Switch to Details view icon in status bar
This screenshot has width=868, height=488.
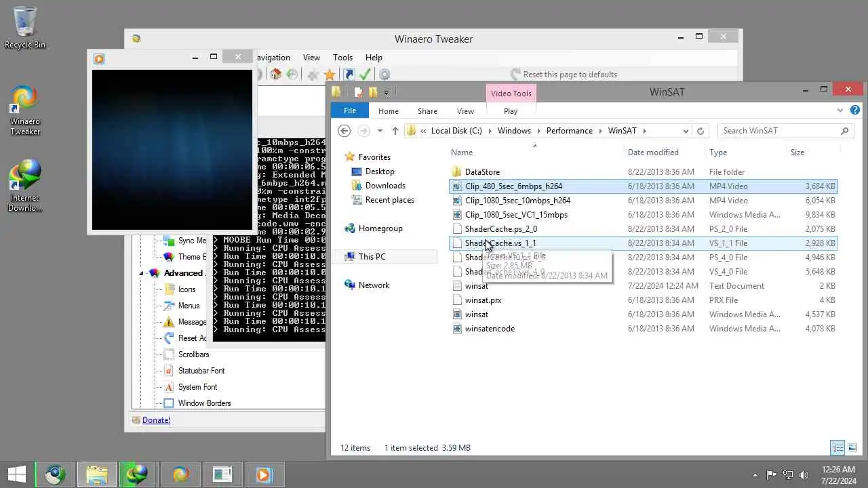tap(837, 447)
